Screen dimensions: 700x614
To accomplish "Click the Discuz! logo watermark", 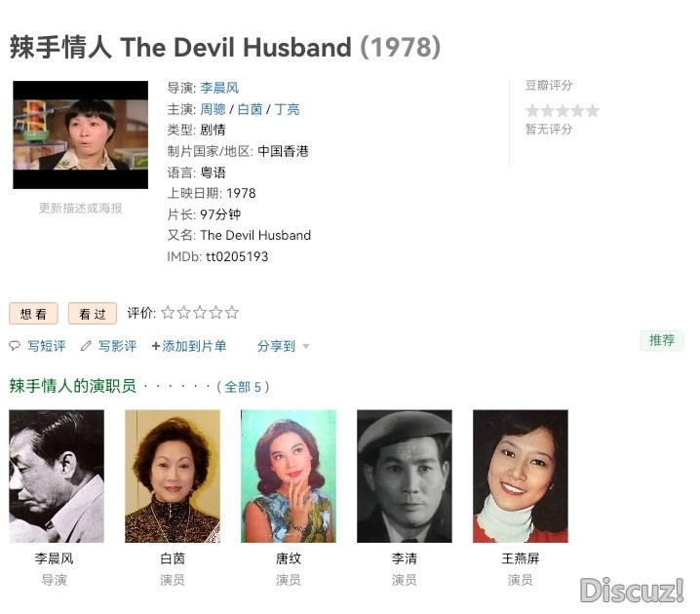I will coord(632,590).
